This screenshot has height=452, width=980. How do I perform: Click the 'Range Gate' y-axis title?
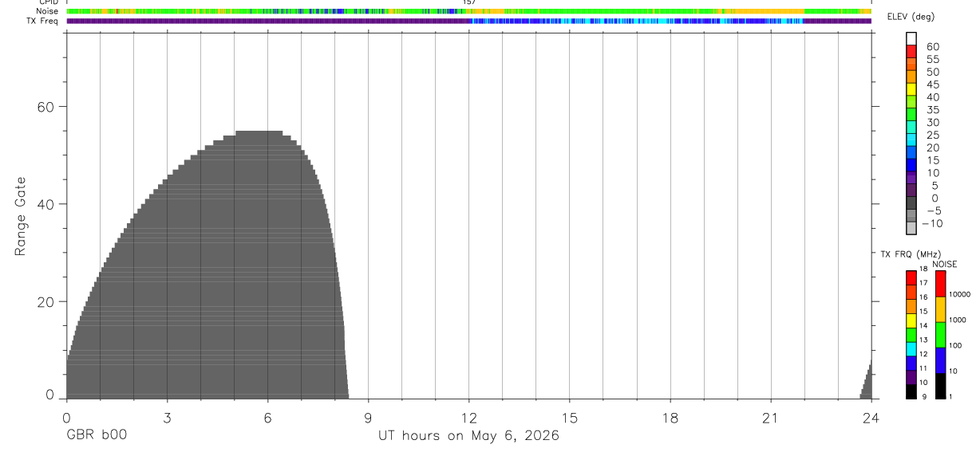click(22, 216)
